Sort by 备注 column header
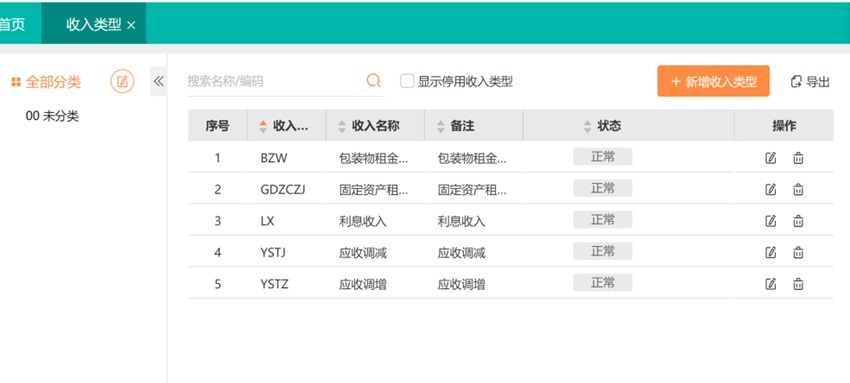This screenshot has height=383, width=850. pyautogui.click(x=462, y=126)
